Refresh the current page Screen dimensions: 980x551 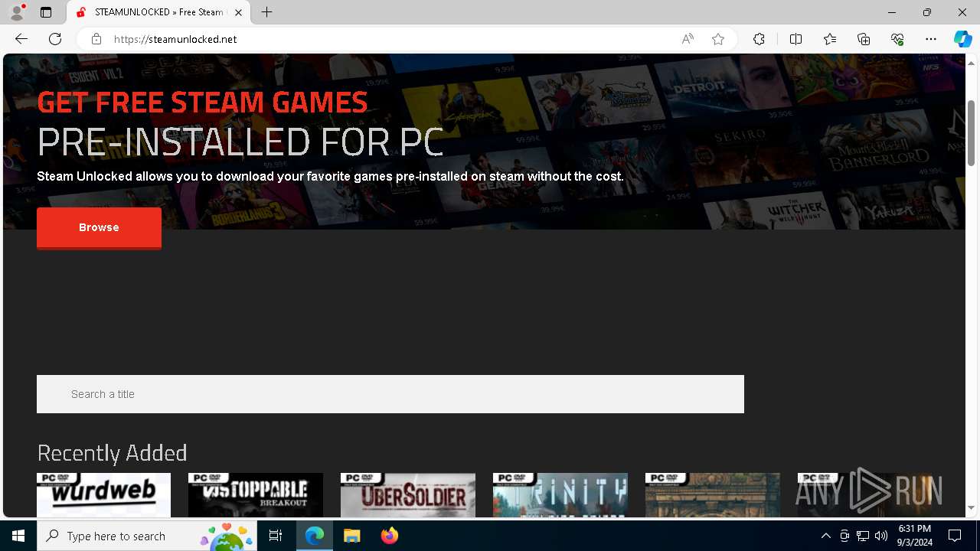[55, 39]
